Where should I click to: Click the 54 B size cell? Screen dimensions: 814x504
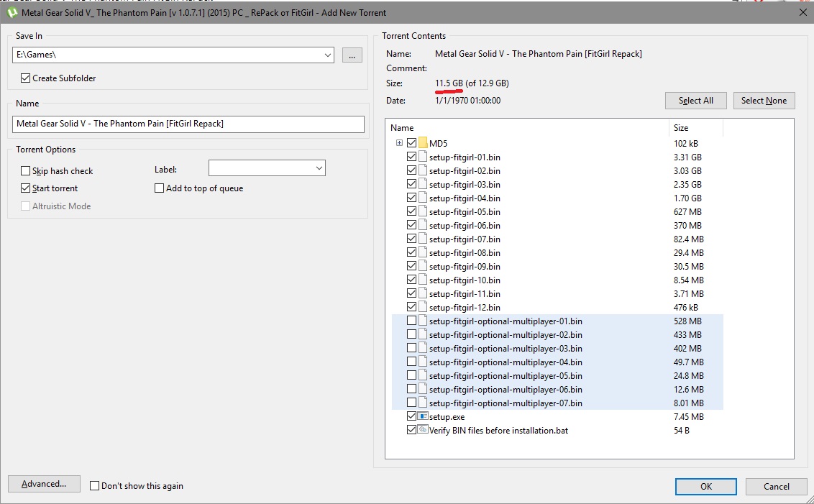[x=681, y=430]
